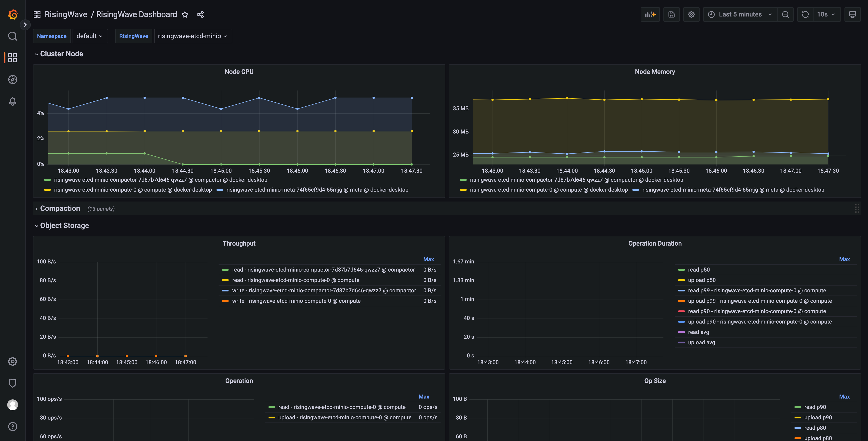
Task: Open the Alerting bell in the sidebar
Action: pos(12,101)
